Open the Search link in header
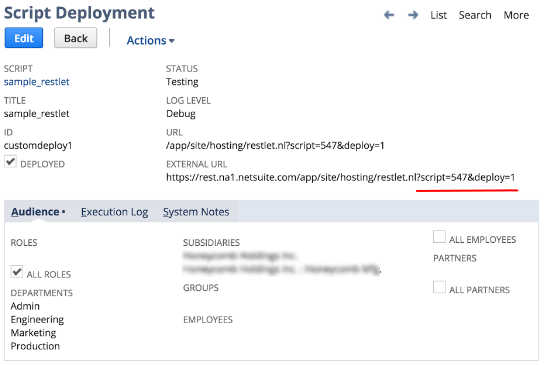Viewport: 544px width, 366px height. (475, 15)
